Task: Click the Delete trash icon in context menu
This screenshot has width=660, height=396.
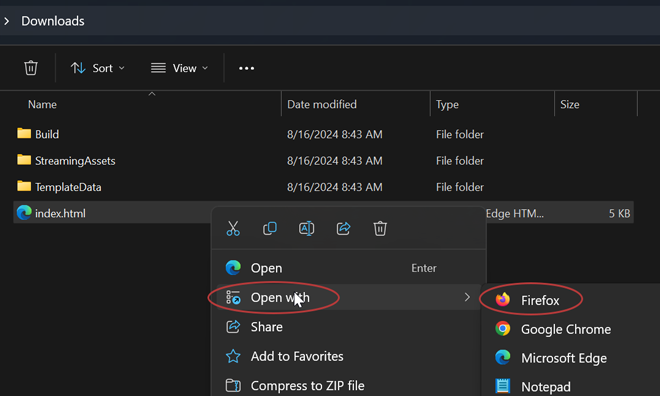Action: tap(380, 229)
